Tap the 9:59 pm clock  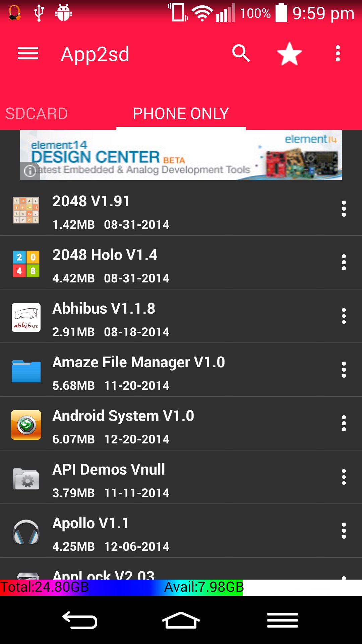[x=323, y=14]
